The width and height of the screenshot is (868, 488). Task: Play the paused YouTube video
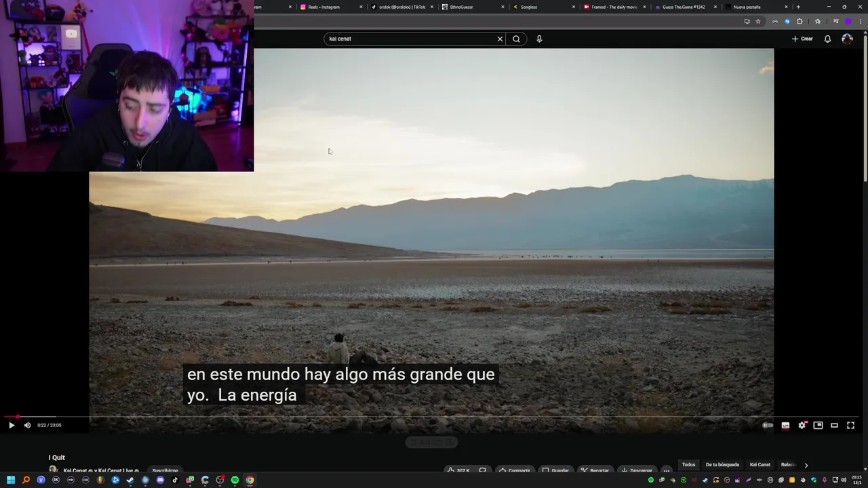point(12,425)
